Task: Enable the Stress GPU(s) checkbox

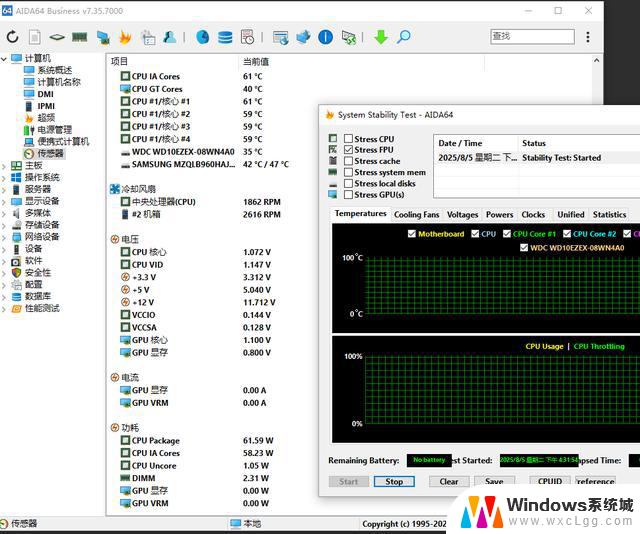Action: click(348, 195)
